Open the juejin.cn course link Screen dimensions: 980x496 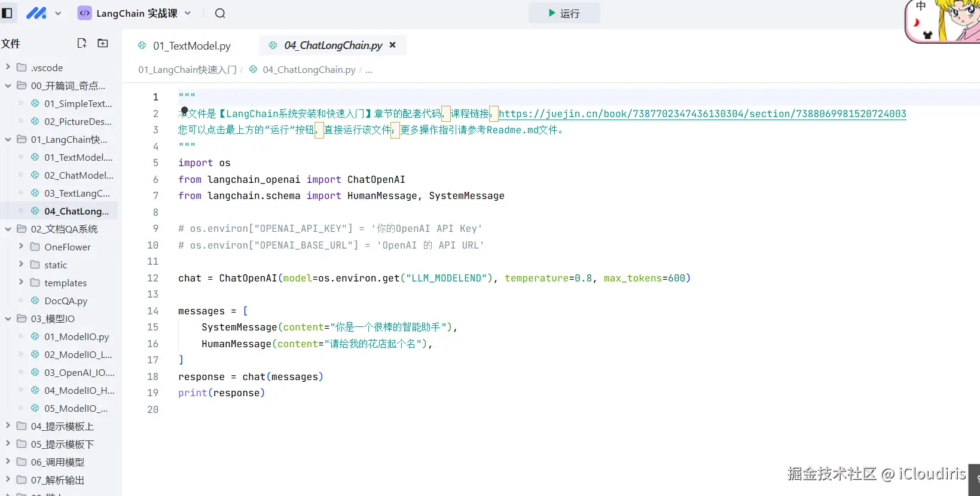[702, 114]
